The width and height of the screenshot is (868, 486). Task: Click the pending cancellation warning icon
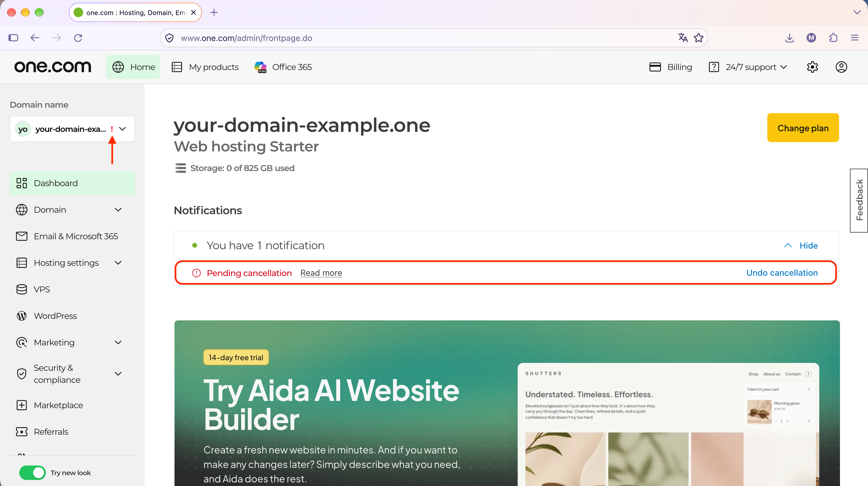point(197,273)
